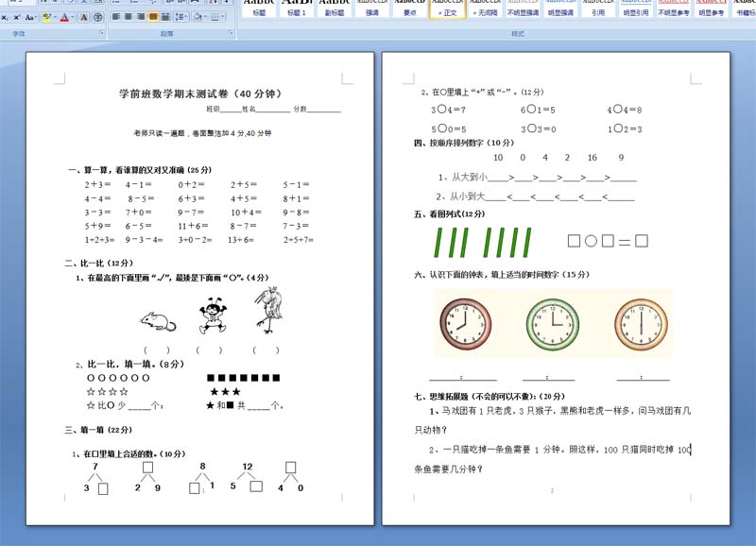
Task: Click the enclosed character icon
Action: coord(97,17)
